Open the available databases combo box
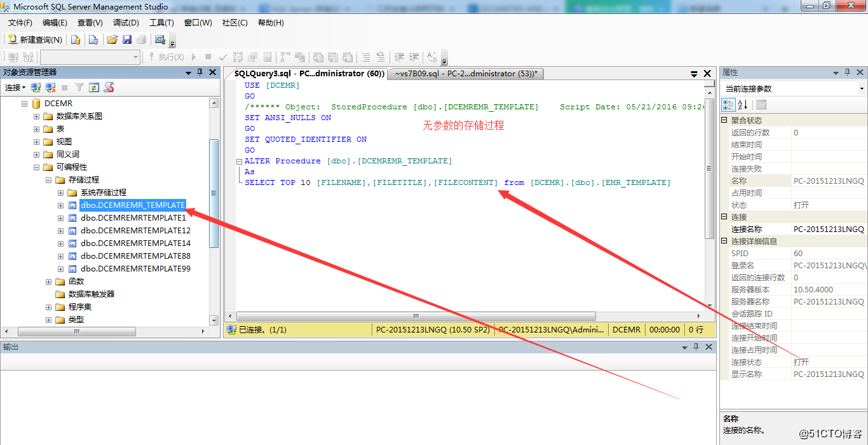This screenshot has width=868, height=445. coord(90,57)
